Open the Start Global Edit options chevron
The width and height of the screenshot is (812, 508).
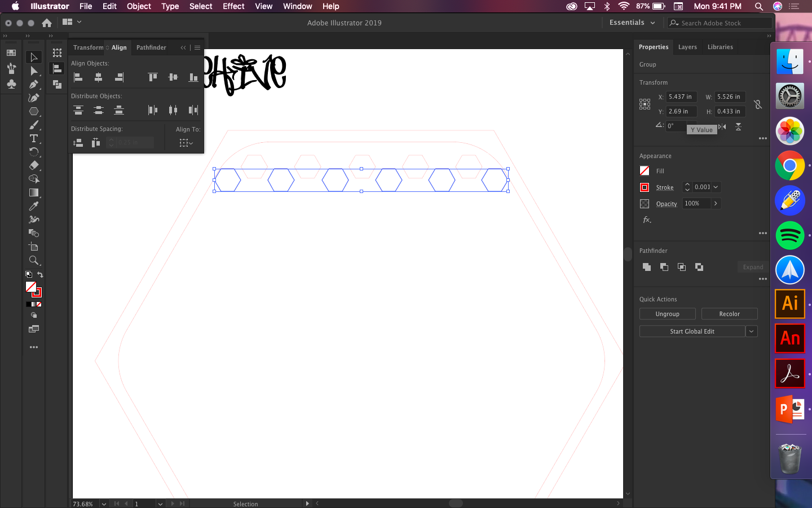(752, 331)
